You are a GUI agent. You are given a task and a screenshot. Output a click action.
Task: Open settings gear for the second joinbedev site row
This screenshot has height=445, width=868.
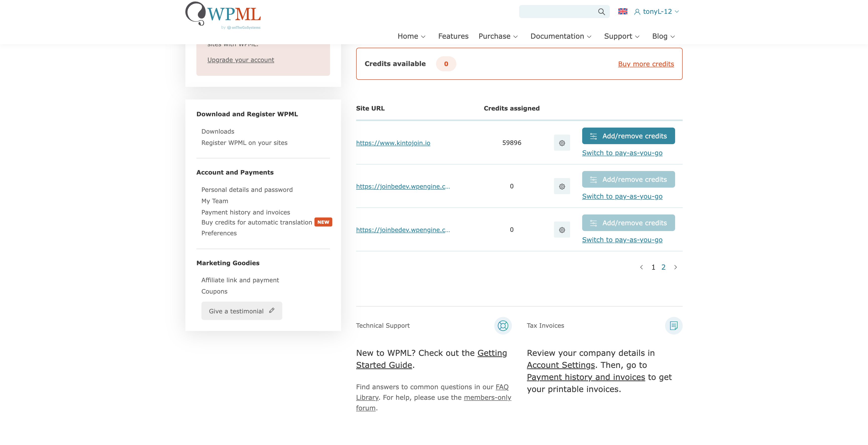point(562,187)
